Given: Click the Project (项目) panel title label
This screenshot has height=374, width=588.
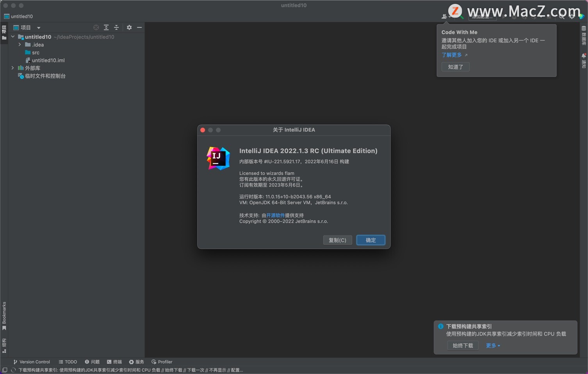Looking at the screenshot, I should click(x=26, y=28).
